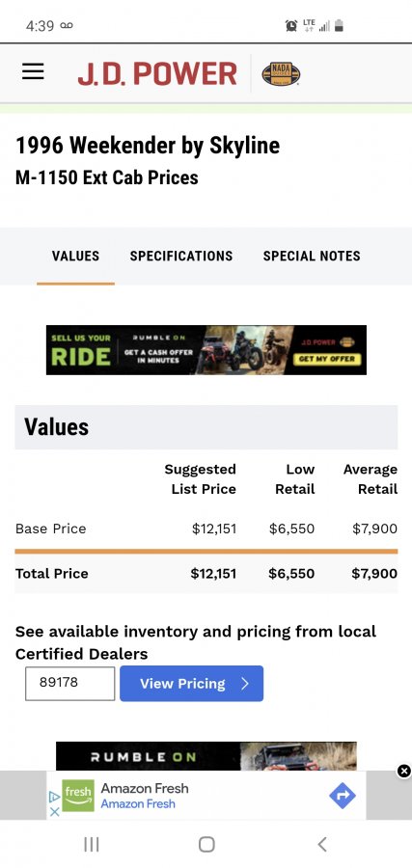The width and height of the screenshot is (412, 868).
Task: Tap the green Amazon Fresh logo icon
Action: 78,796
